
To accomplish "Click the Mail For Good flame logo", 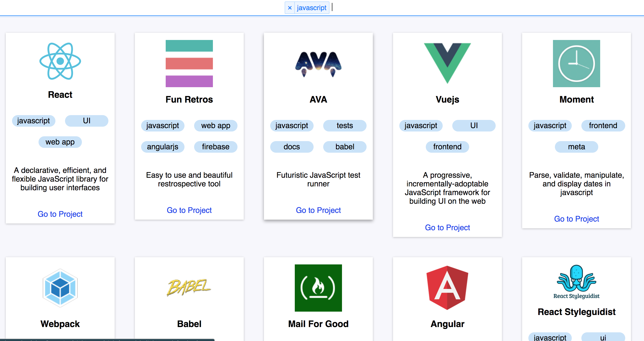I will [x=318, y=288].
